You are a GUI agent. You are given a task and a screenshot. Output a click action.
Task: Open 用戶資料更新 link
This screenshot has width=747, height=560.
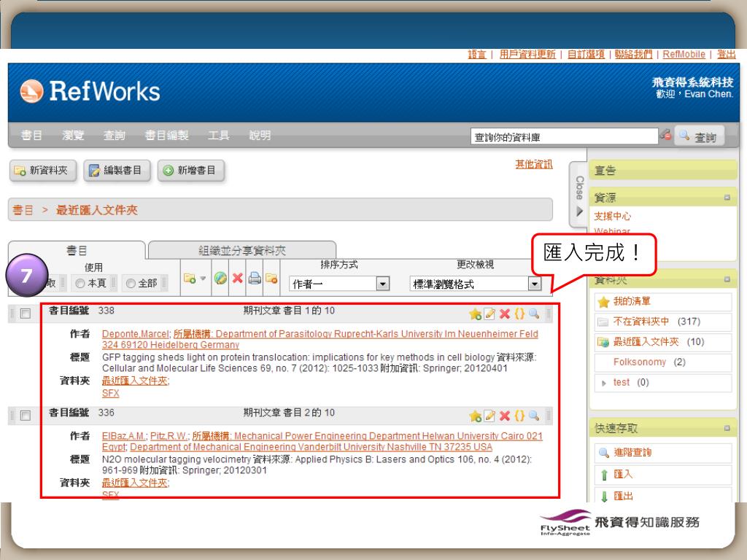tap(527, 54)
